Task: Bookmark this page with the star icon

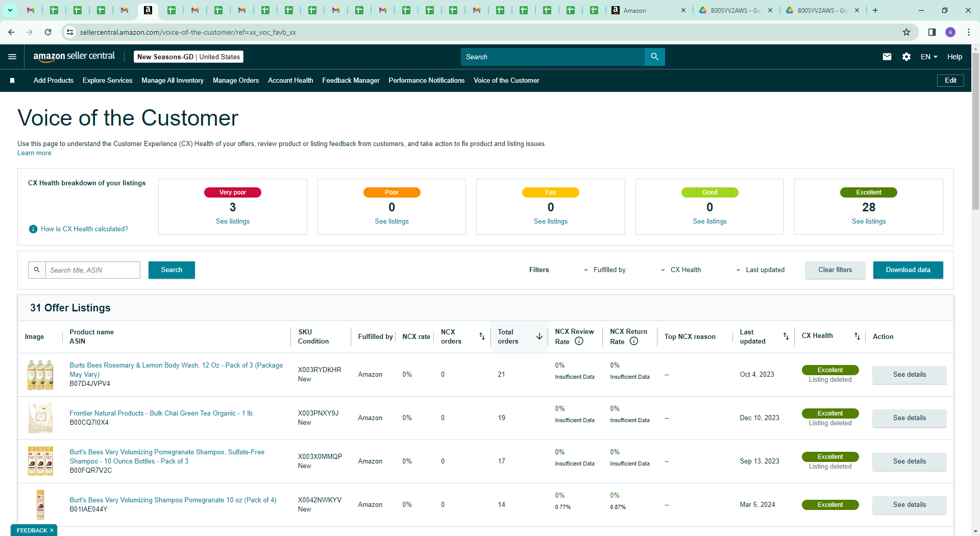Action: (x=906, y=32)
